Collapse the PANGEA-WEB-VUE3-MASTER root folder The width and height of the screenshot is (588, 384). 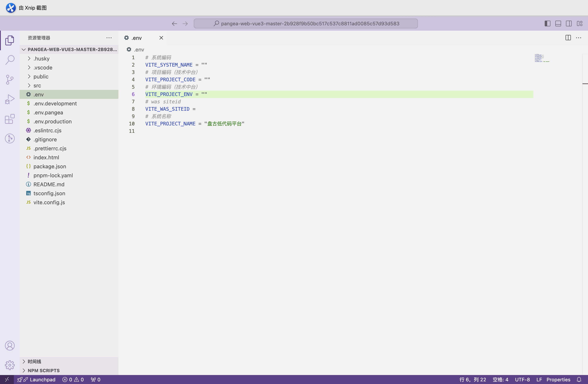[69, 49]
